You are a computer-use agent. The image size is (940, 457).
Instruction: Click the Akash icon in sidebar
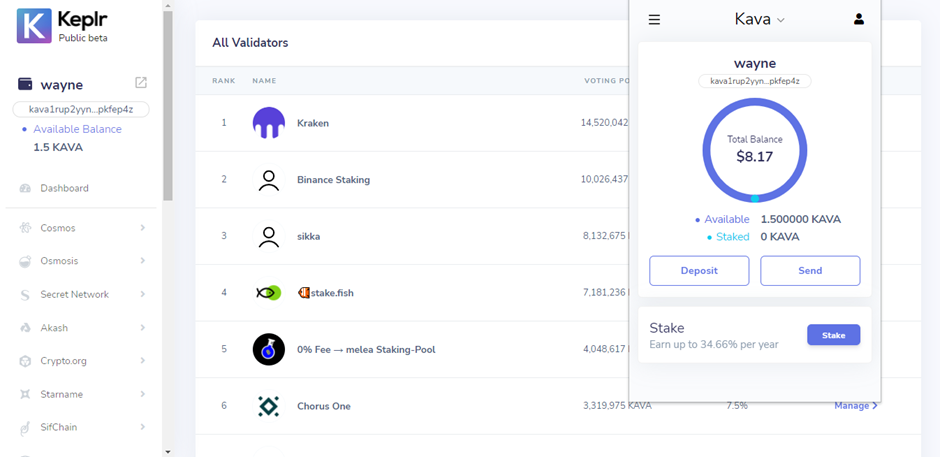[25, 328]
